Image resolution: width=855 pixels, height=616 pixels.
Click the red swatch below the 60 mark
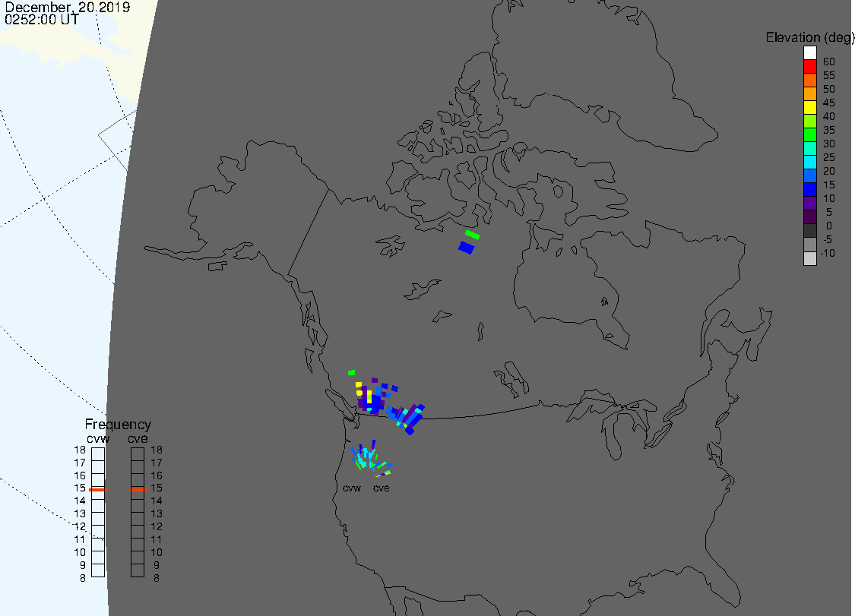(x=809, y=67)
